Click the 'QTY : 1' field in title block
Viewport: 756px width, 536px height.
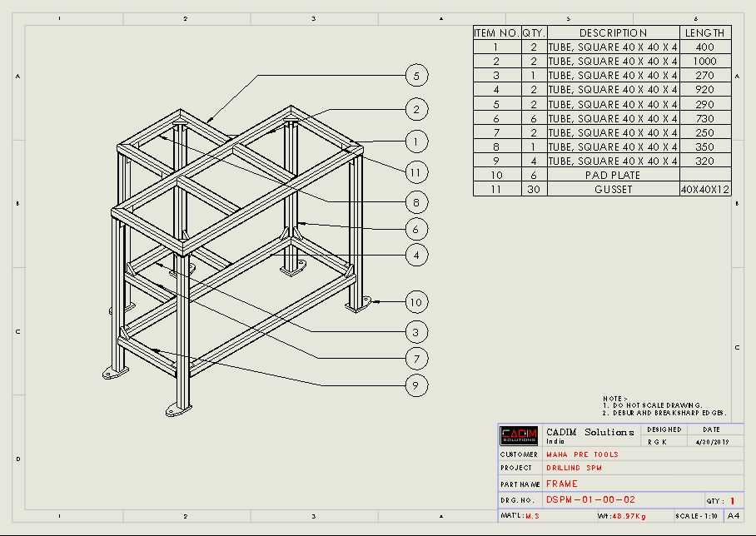point(722,501)
